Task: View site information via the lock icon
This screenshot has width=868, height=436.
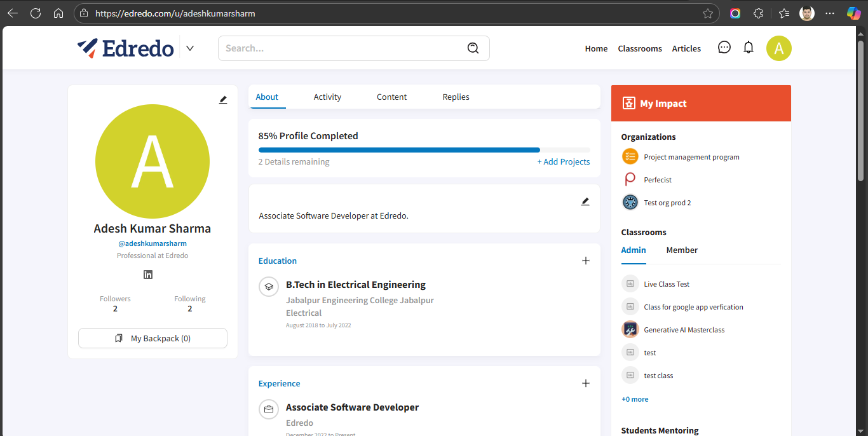Action: click(85, 13)
